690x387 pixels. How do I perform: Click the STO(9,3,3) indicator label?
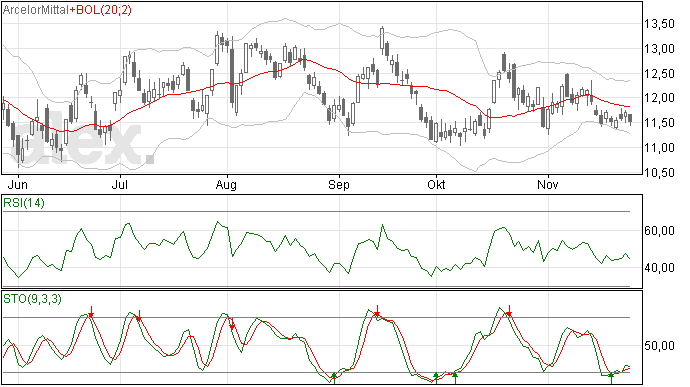point(32,299)
